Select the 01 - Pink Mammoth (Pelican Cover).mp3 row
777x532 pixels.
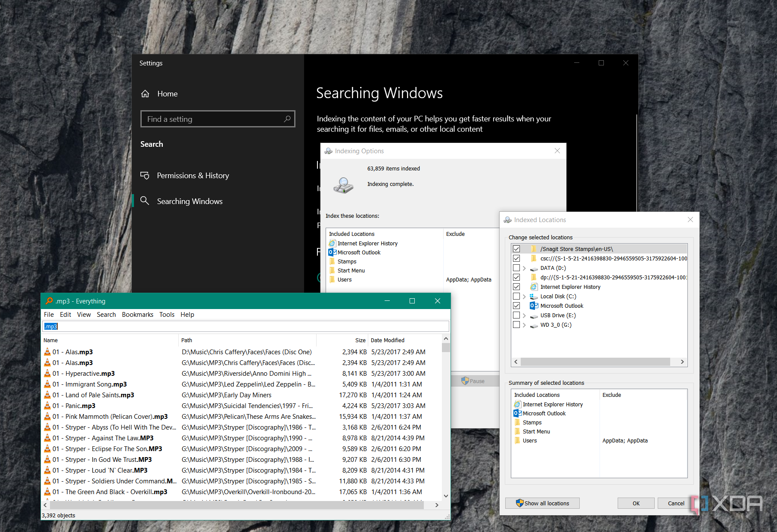point(242,416)
